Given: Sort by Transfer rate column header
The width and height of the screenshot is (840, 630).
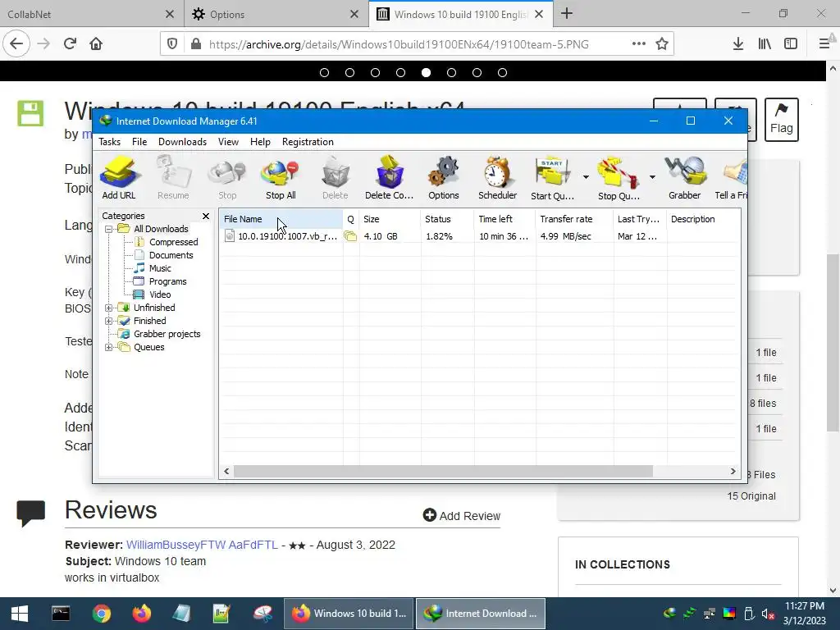Looking at the screenshot, I should [574, 219].
